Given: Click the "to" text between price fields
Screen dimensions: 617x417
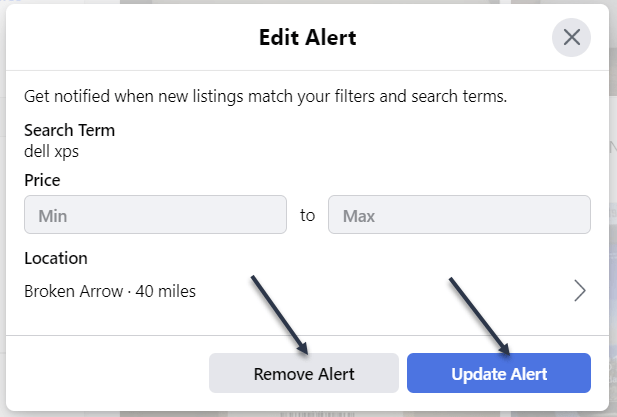Looking at the screenshot, I should (x=307, y=215).
